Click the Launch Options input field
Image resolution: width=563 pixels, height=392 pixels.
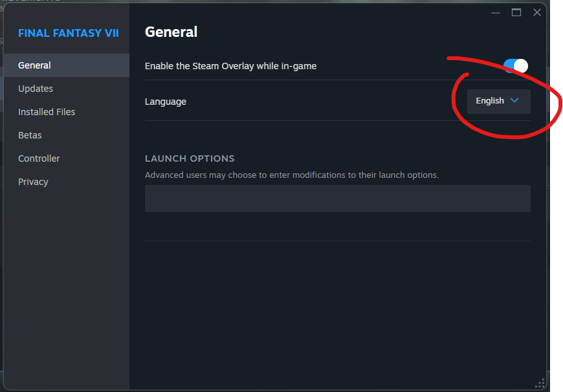click(338, 199)
